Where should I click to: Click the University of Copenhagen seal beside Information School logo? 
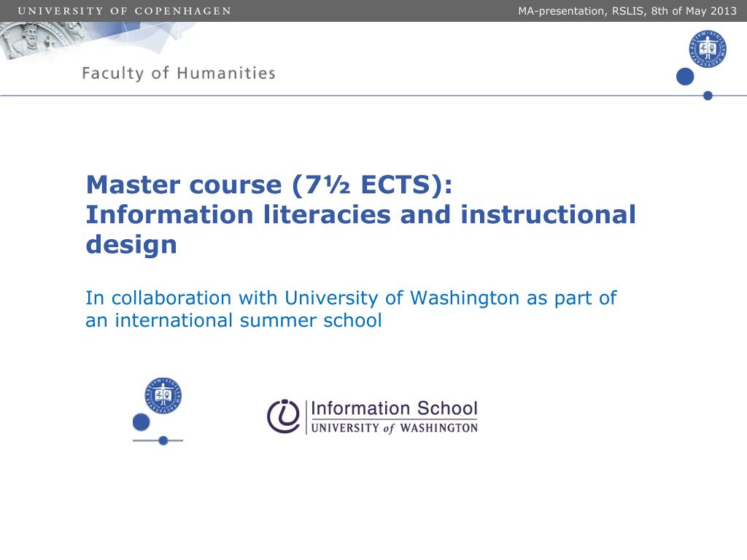163,396
